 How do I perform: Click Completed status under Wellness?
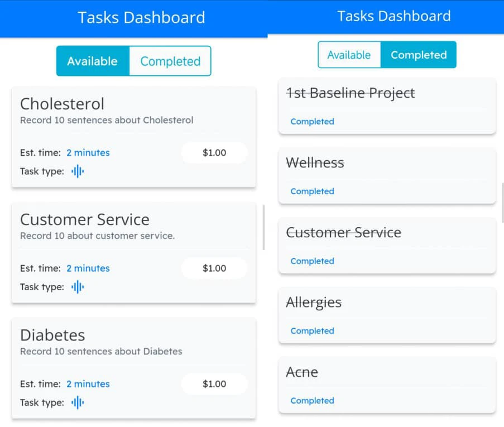312,191
